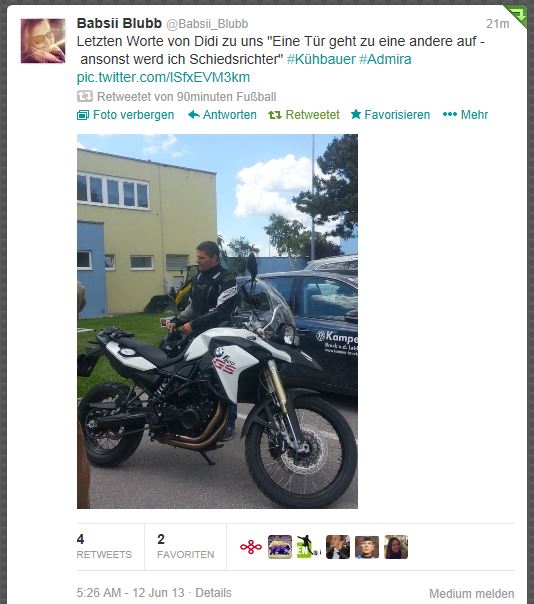
Task: Open the Details link beside the date
Action: [x=213, y=592]
